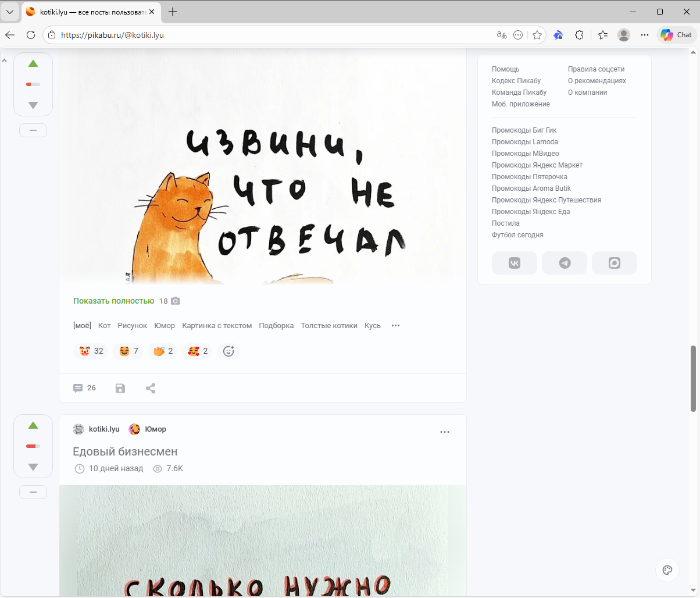The width and height of the screenshot is (700, 598).
Task: Add a new emoji reaction
Action: 228,351
